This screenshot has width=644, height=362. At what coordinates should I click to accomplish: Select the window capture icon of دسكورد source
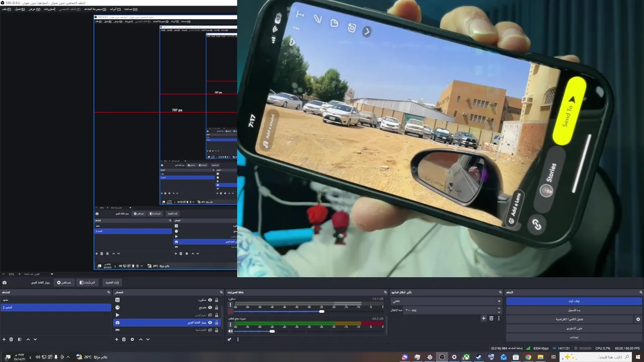coord(117,300)
